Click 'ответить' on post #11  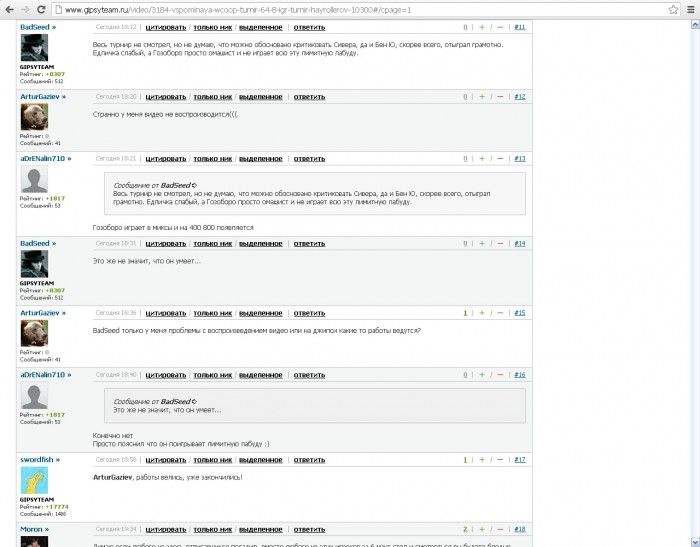[309, 27]
